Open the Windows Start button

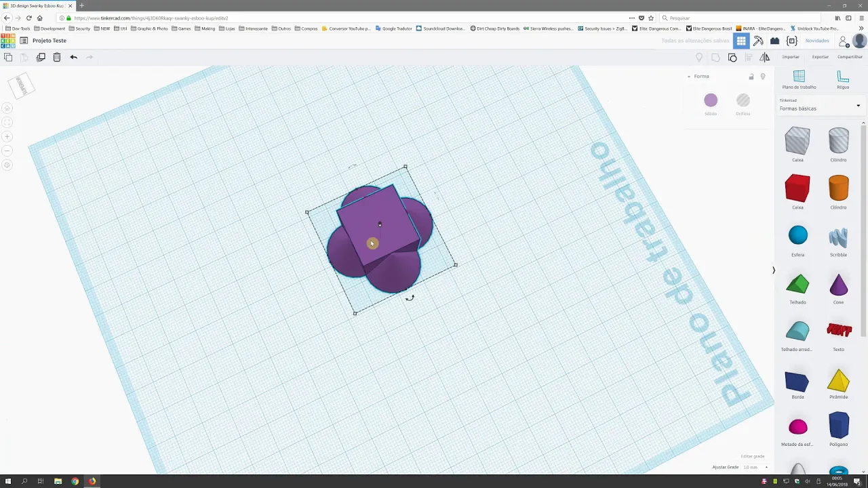pyautogui.click(x=7, y=481)
